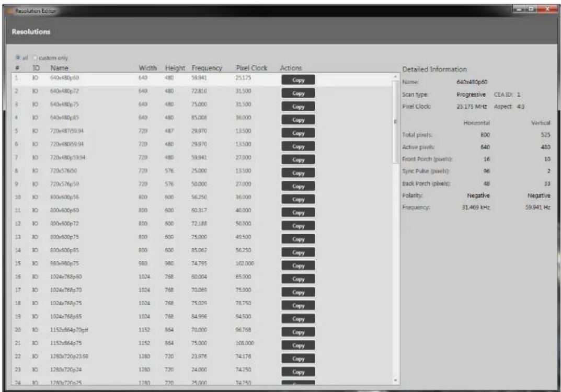This screenshot has height=392, width=561.
Task: Copy the 720x576i50 resolution
Action: pyautogui.click(x=298, y=173)
